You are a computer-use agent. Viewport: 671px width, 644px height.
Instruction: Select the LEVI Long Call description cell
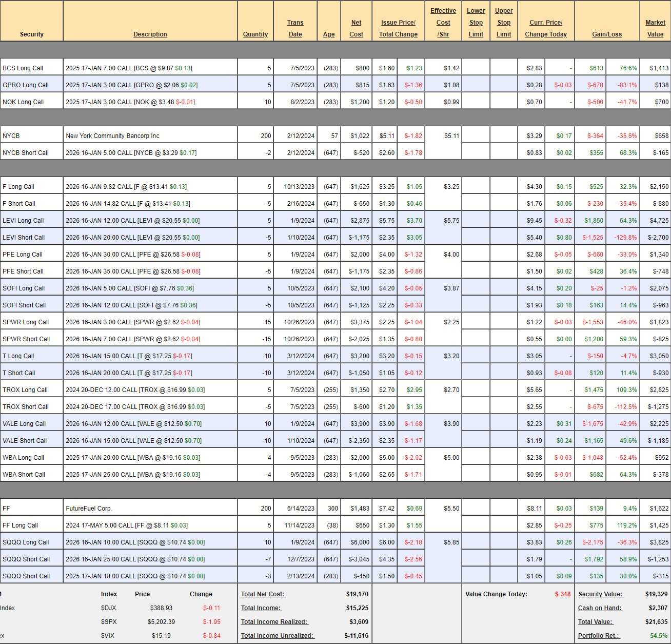(x=132, y=221)
